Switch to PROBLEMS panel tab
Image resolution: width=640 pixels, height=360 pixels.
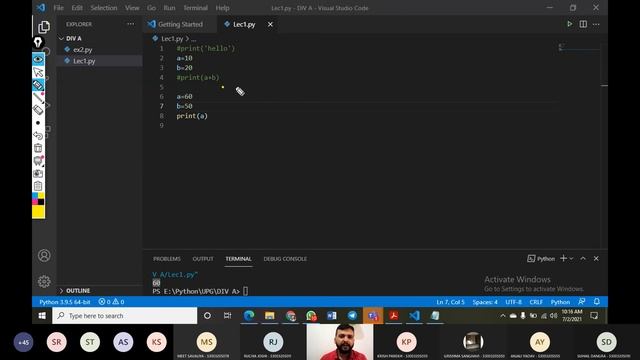[167, 259]
